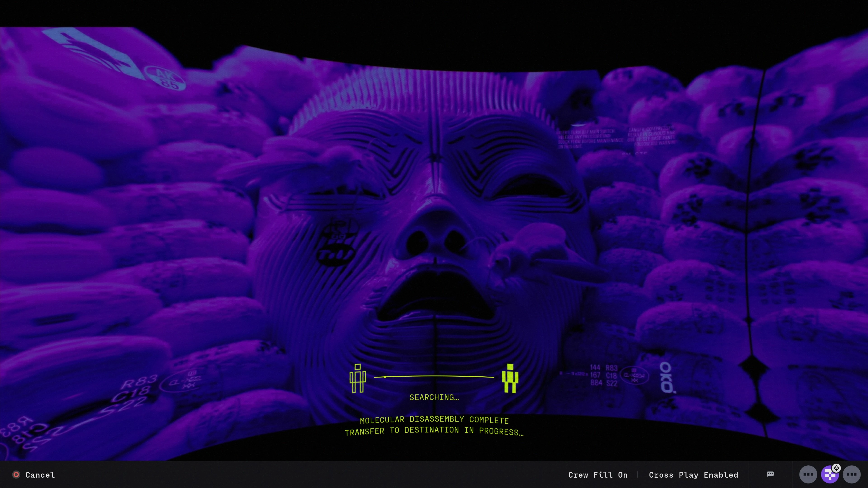
Task: Click the SEARCHING… status text
Action: (x=434, y=397)
